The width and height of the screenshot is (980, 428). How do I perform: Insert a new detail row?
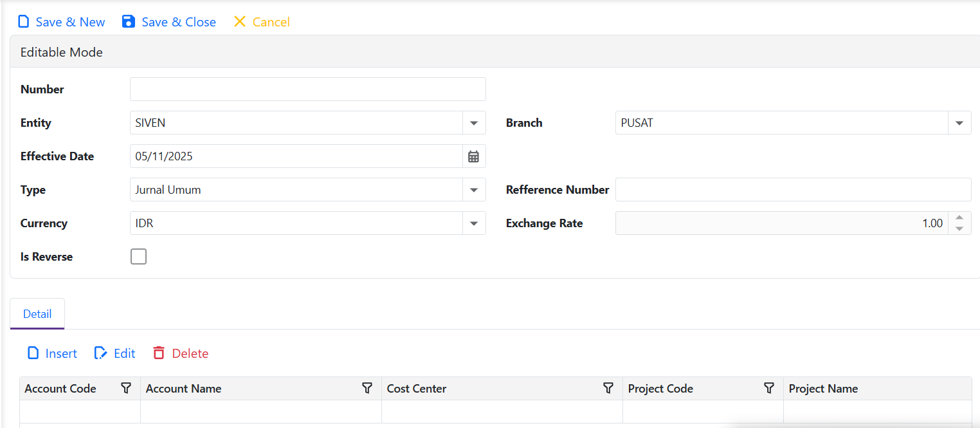pyautogui.click(x=52, y=353)
